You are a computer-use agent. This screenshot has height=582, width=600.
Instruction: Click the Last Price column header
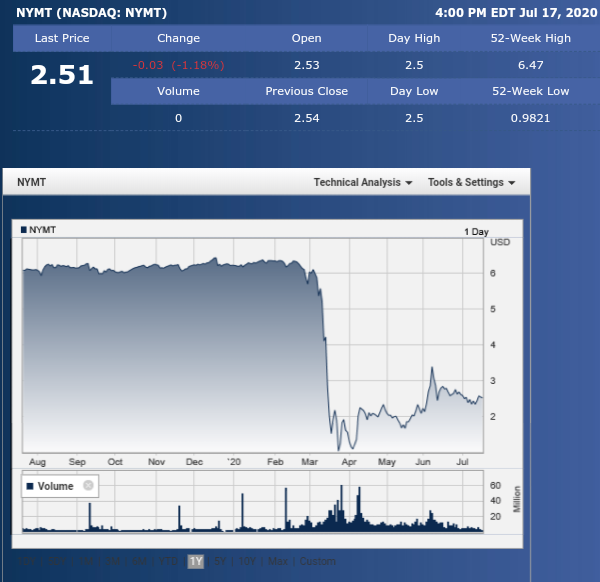(62, 38)
